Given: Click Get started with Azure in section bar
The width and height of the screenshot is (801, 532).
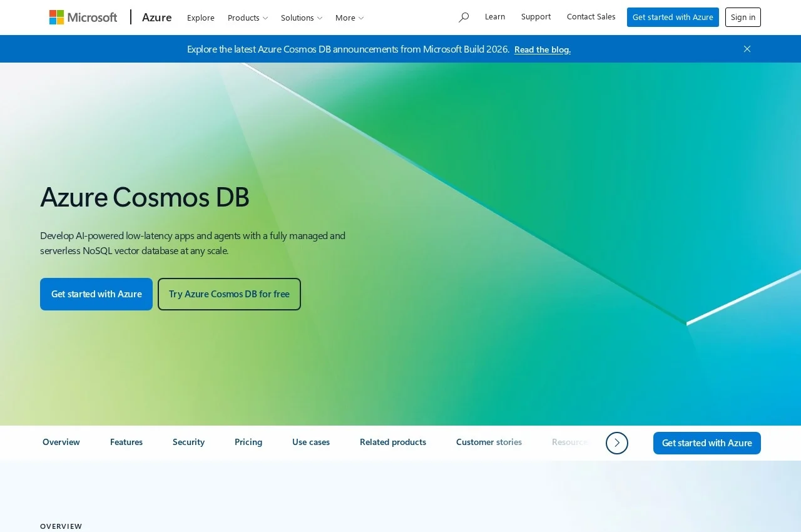Looking at the screenshot, I should [707, 443].
